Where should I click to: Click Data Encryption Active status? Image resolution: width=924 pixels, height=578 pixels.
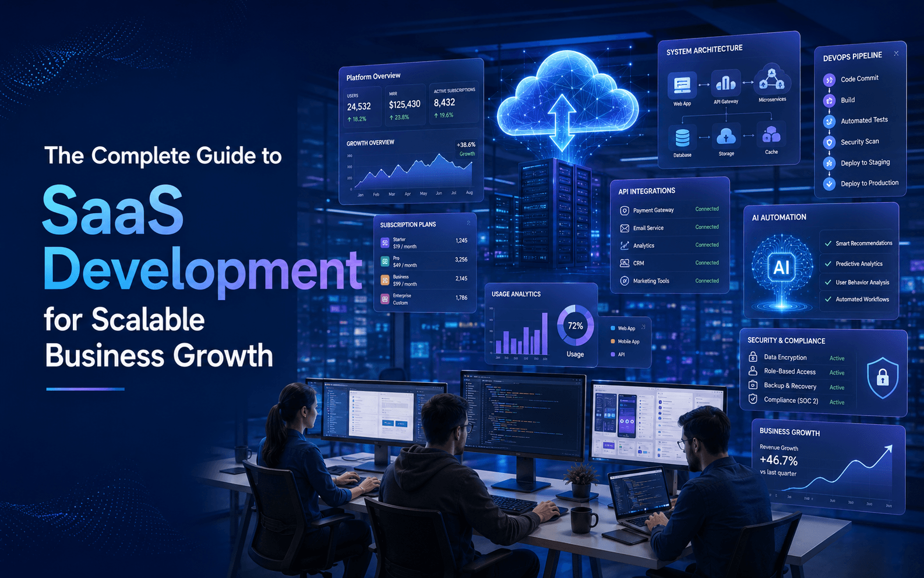[837, 358]
